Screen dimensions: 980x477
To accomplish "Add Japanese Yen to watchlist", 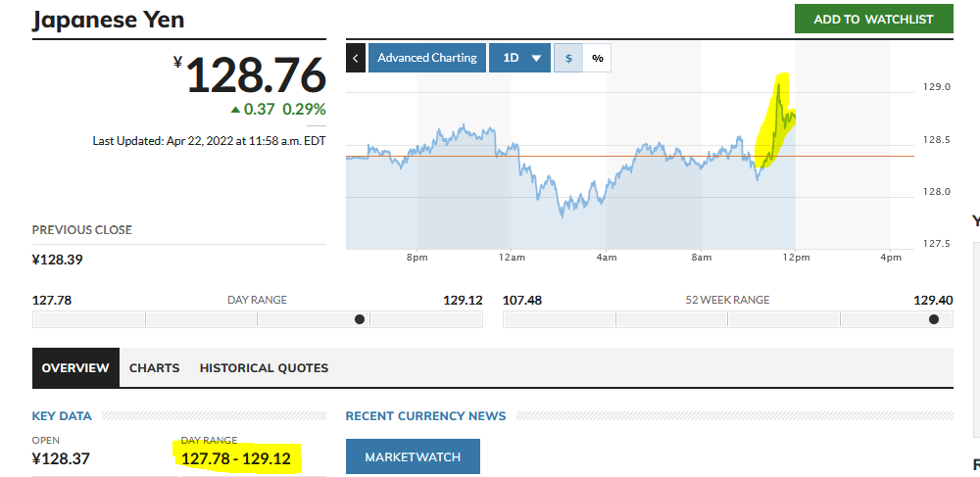I will (873, 20).
